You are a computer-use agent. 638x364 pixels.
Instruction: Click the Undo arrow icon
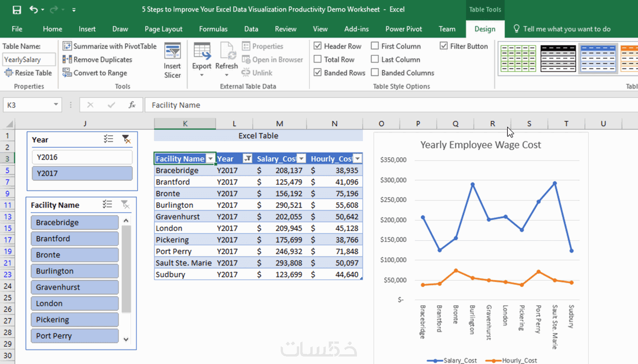34,10
